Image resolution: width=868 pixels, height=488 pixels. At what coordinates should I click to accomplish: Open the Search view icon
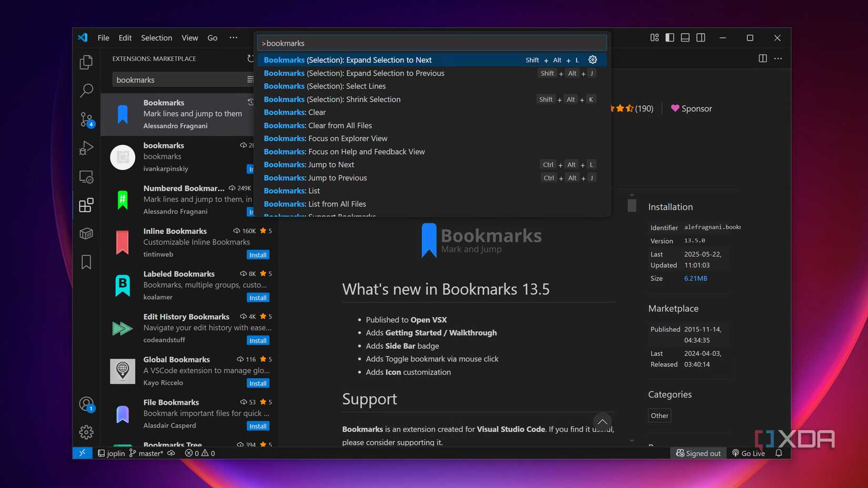pyautogui.click(x=86, y=90)
